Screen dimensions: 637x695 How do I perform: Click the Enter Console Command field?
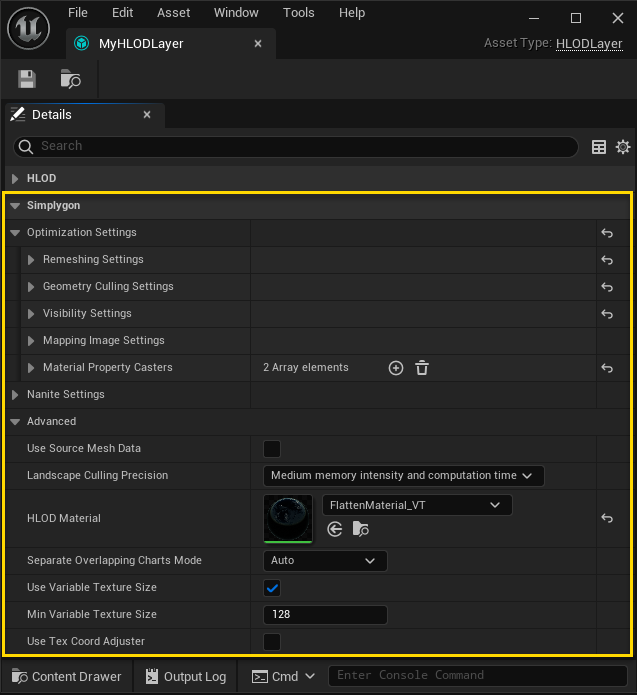(478, 676)
